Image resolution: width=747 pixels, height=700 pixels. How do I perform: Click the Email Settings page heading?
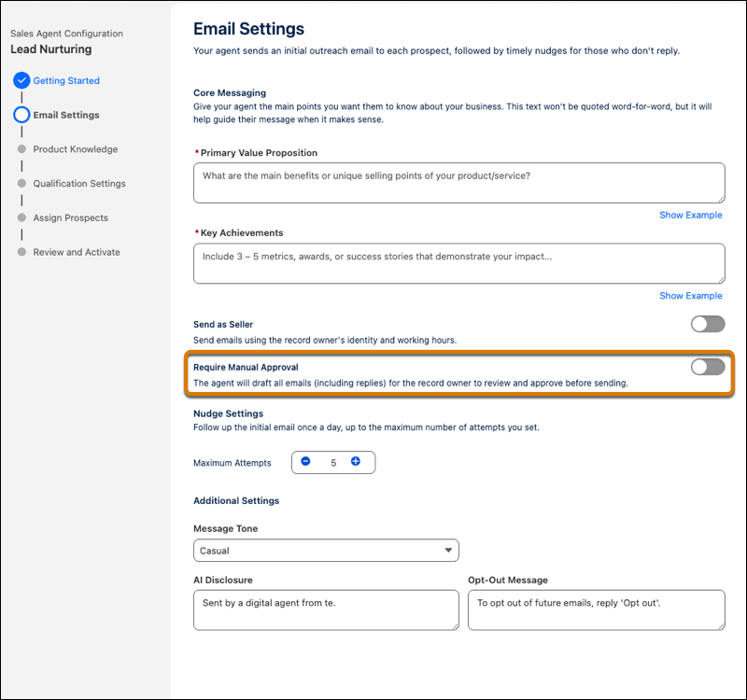click(248, 29)
